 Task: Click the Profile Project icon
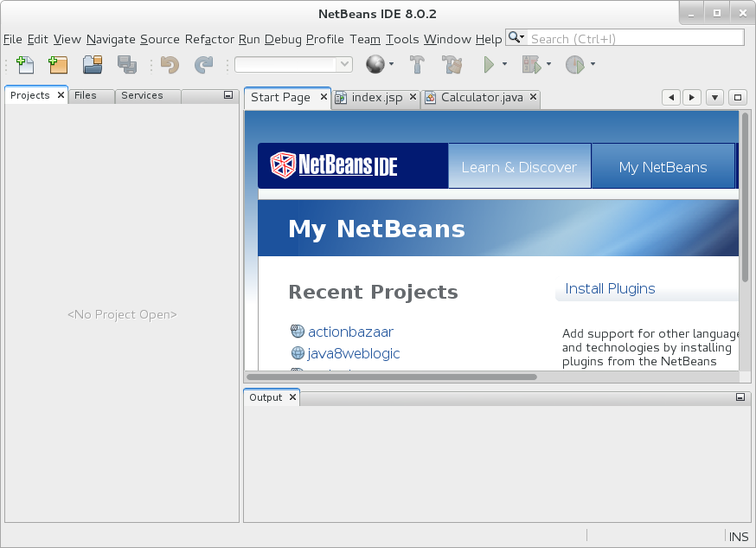(x=574, y=64)
